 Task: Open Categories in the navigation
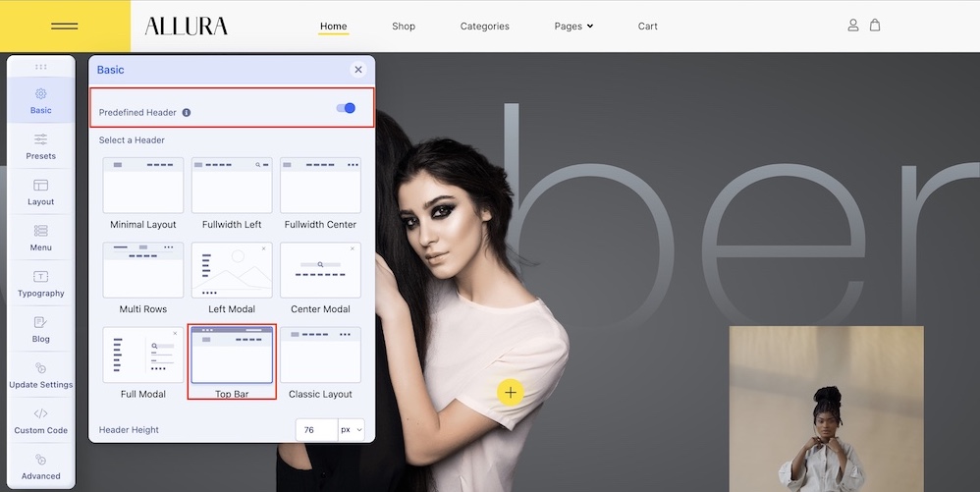[484, 27]
